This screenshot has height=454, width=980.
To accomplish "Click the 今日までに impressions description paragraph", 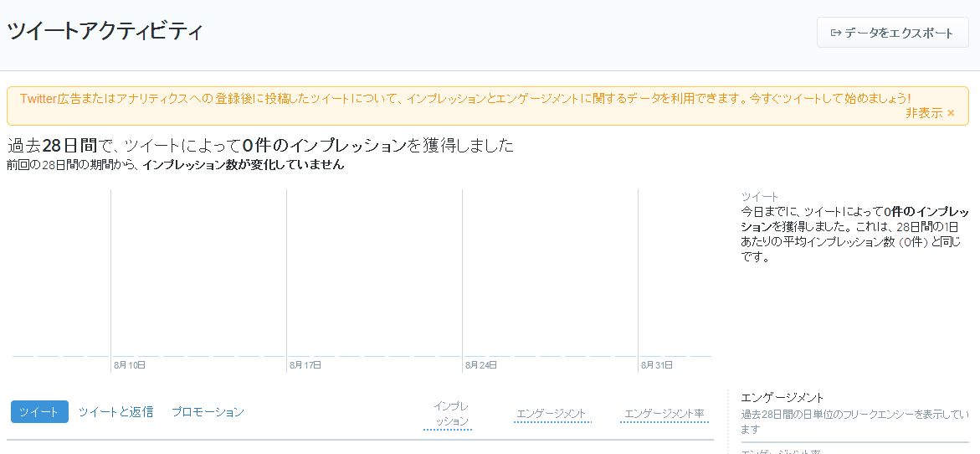I will [x=854, y=234].
